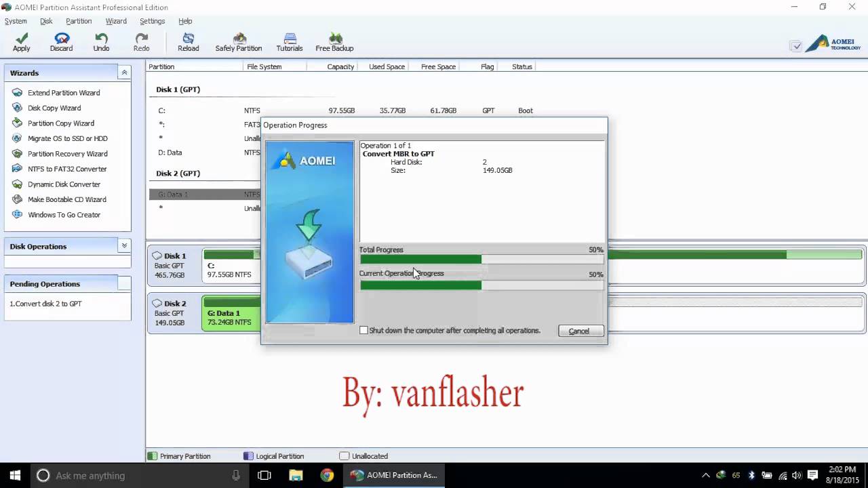Launch the Disk Copy Wizard
Viewport: 868px width, 488px height.
pyautogui.click(x=54, y=108)
